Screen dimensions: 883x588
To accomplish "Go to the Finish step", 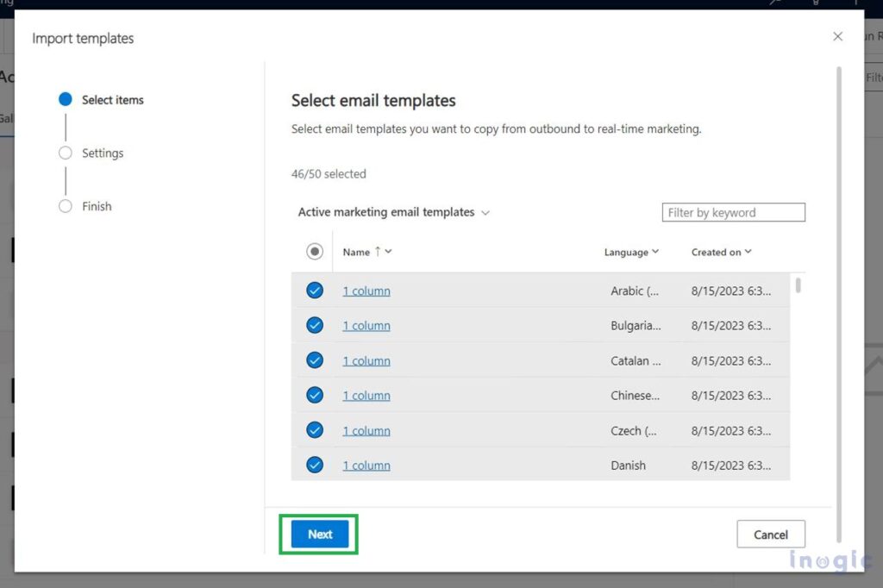I will (85, 206).
